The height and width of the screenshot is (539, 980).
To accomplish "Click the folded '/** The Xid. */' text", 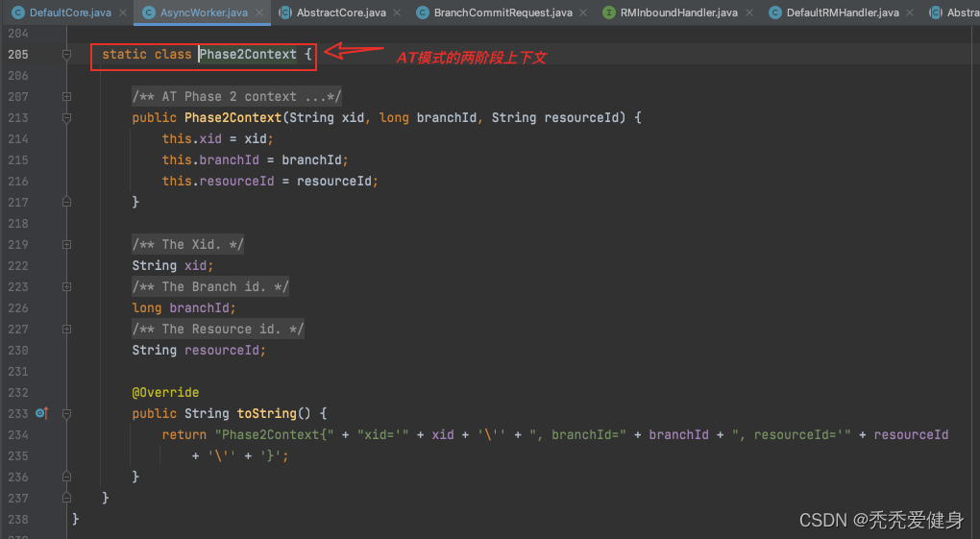I will [187, 244].
